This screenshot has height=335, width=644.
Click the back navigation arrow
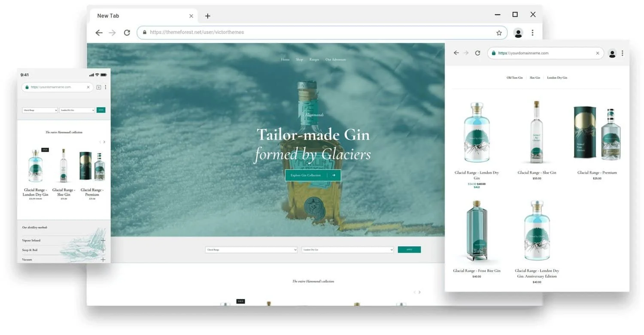click(x=99, y=32)
